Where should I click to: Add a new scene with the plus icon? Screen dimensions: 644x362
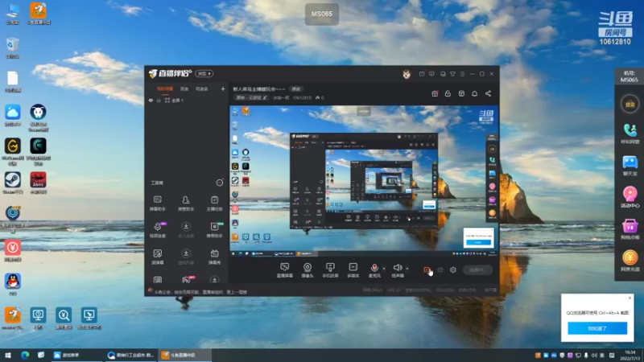[x=223, y=88]
